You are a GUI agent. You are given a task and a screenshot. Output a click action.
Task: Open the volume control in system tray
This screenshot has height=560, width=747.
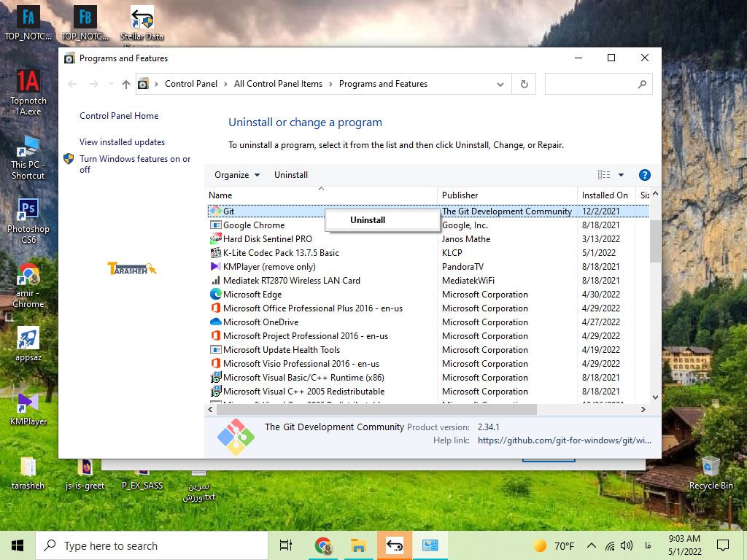coord(627,545)
